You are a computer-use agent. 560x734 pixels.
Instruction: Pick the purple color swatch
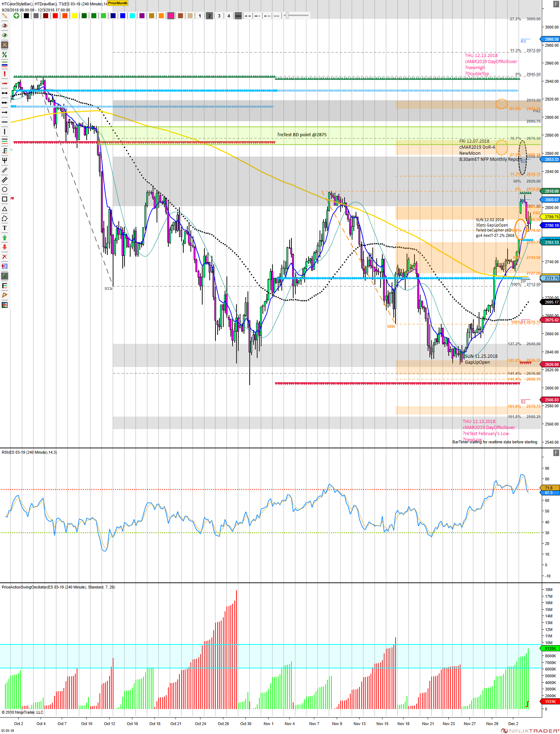(142, 16)
